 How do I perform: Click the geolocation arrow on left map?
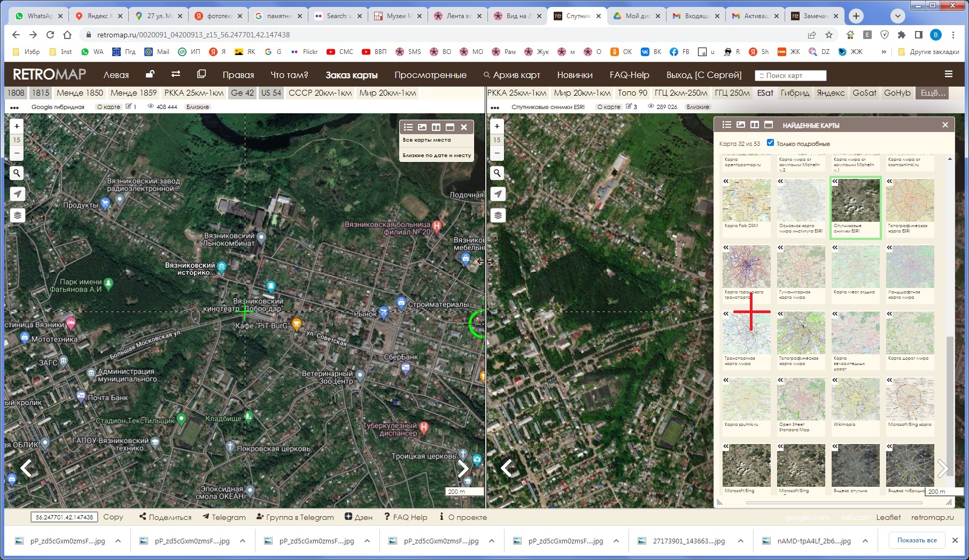(17, 194)
